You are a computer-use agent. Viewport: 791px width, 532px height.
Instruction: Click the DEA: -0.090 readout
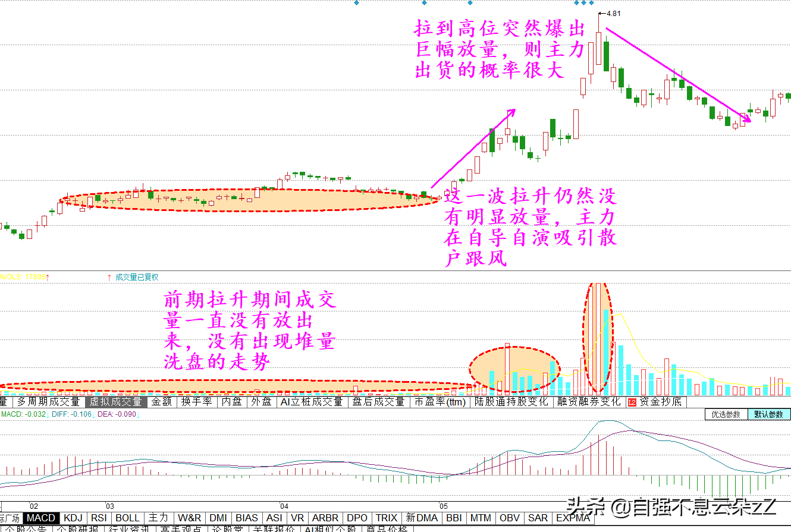coord(117,414)
